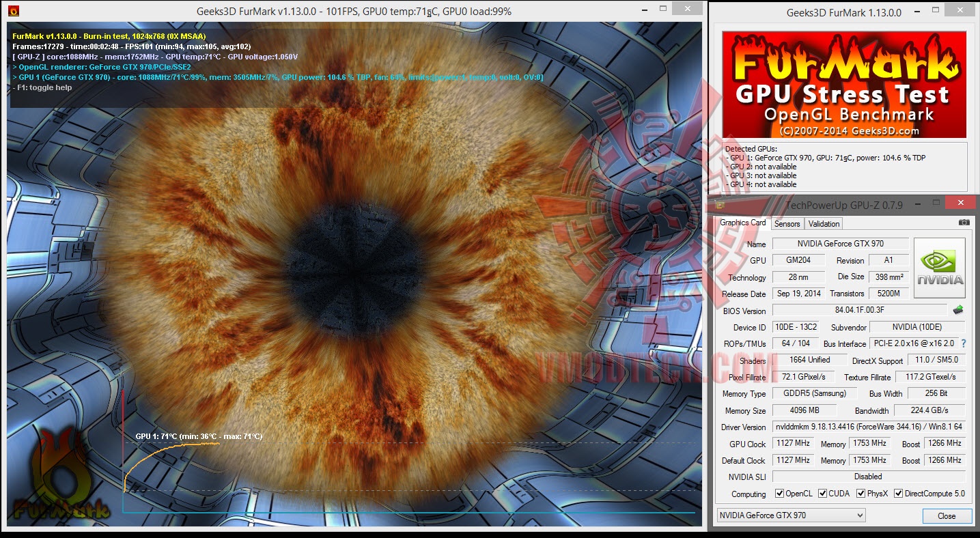Click the NVIDIA SLI field showing Disabled
This screenshot has width=980, height=538.
pos(869,477)
